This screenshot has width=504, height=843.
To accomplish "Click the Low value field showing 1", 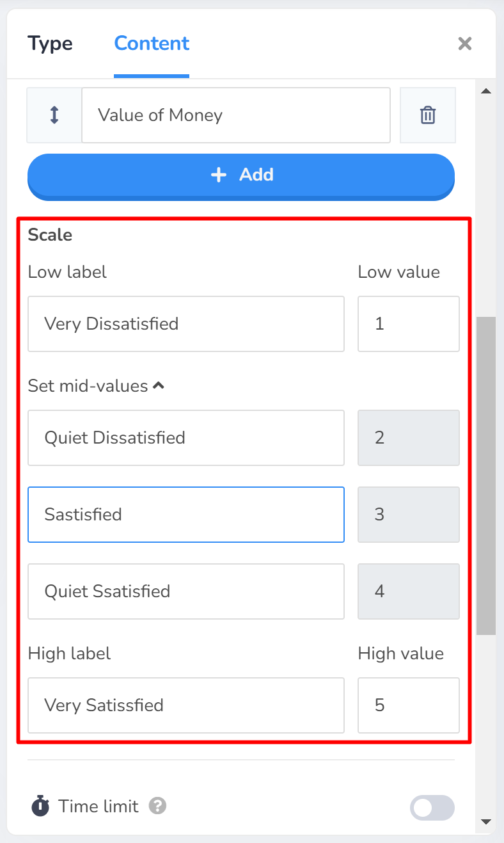I will point(409,324).
